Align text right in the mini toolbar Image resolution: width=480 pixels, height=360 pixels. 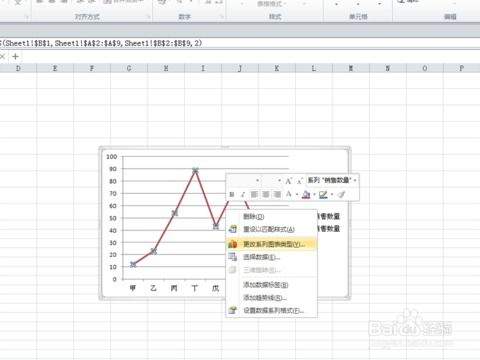277,194
